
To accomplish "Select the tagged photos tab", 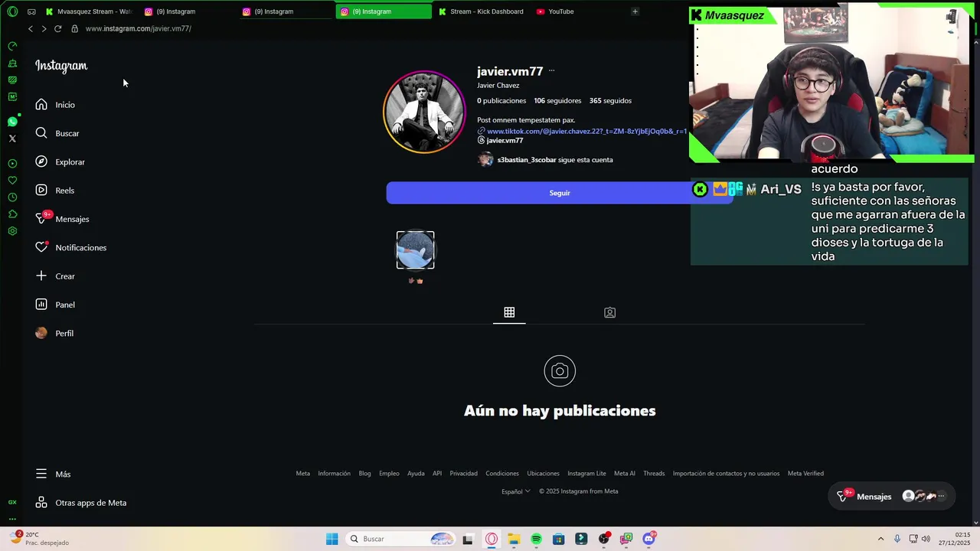I will click(x=609, y=312).
